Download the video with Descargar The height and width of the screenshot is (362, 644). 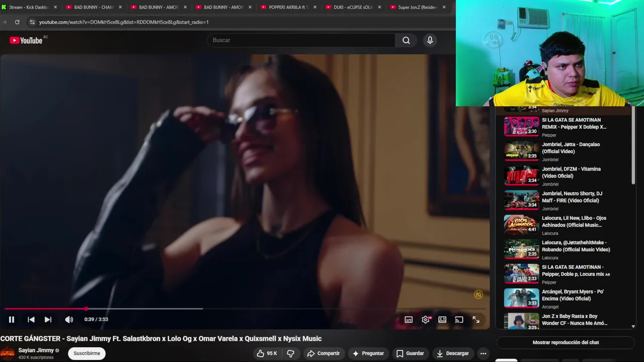click(452, 353)
